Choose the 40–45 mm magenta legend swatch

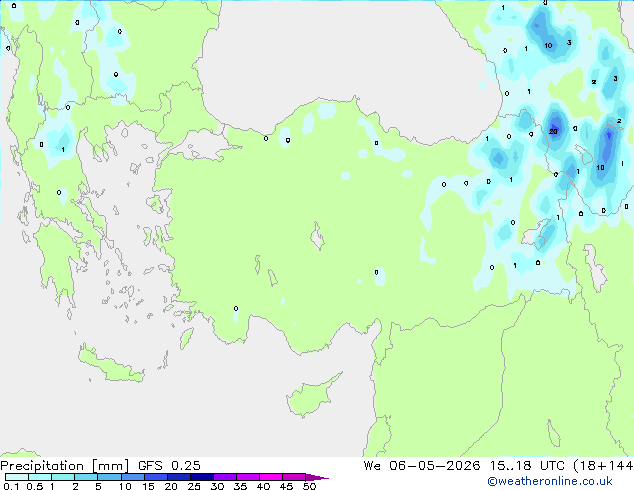pyautogui.click(x=271, y=477)
